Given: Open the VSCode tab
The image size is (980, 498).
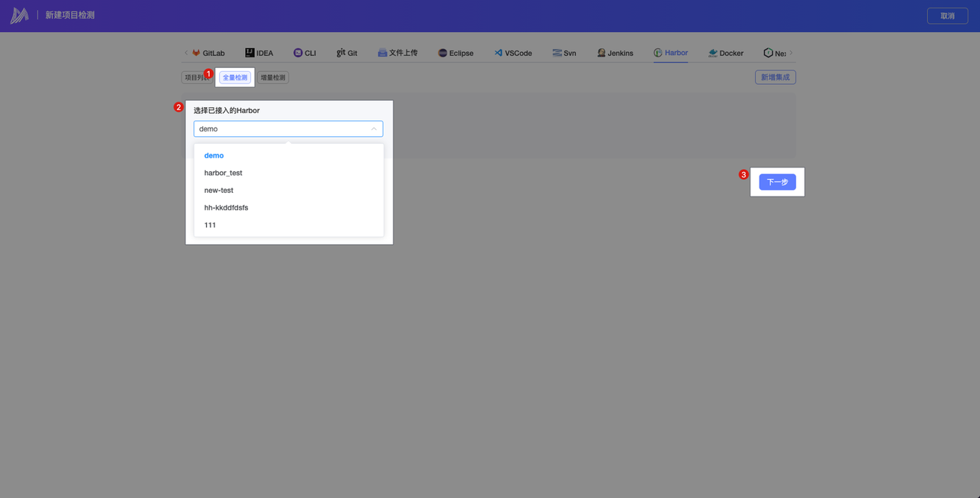Looking at the screenshot, I should [x=513, y=53].
